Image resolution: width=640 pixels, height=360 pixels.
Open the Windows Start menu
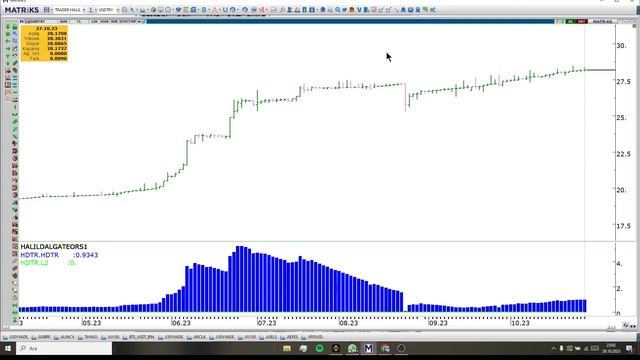8,349
